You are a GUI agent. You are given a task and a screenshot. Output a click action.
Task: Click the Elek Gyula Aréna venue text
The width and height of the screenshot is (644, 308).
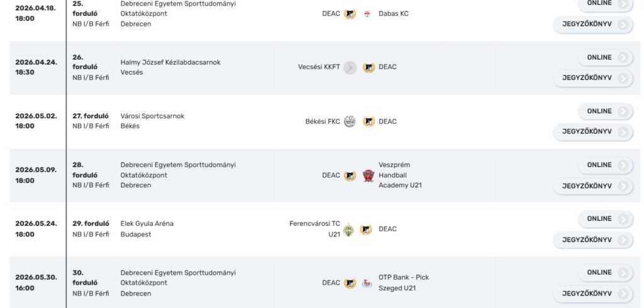pos(147,224)
